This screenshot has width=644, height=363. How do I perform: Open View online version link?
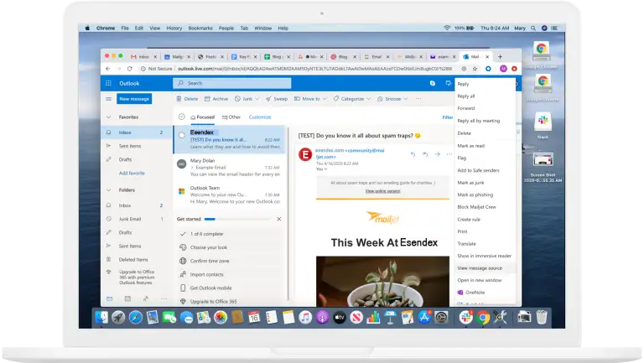point(382,191)
